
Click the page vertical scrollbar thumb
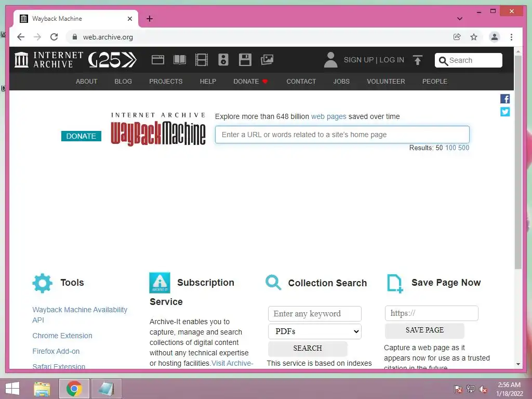[518, 162]
